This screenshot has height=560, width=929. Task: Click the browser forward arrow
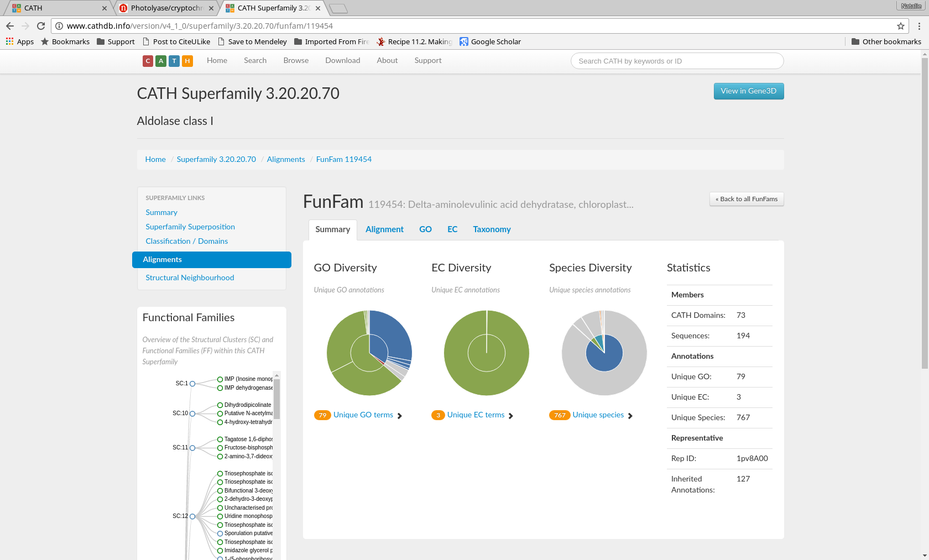tap(25, 26)
